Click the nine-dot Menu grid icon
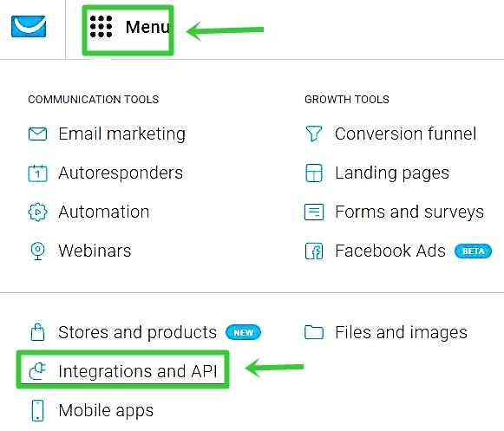This screenshot has height=431, width=504. point(101,27)
